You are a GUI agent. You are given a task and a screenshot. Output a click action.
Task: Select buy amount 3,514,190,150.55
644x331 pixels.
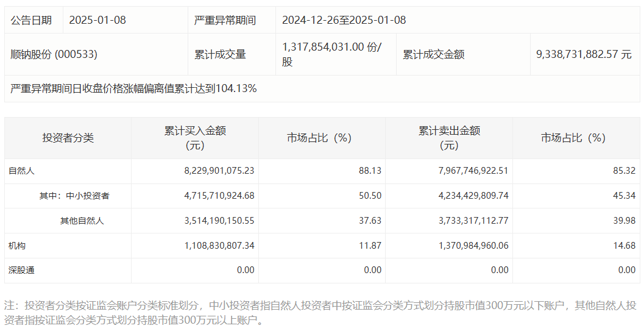coord(219,221)
